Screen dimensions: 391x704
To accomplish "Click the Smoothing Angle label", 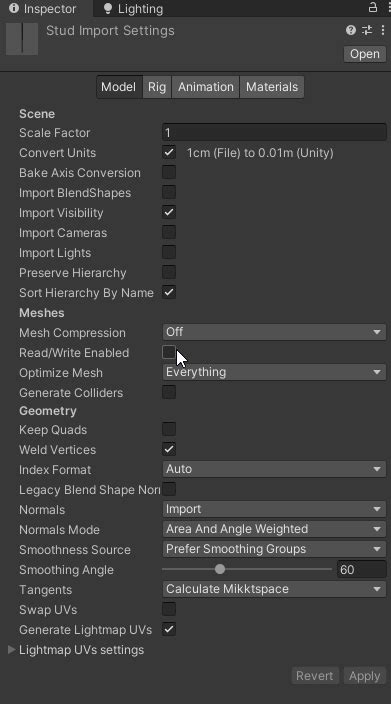I will coord(66,570).
